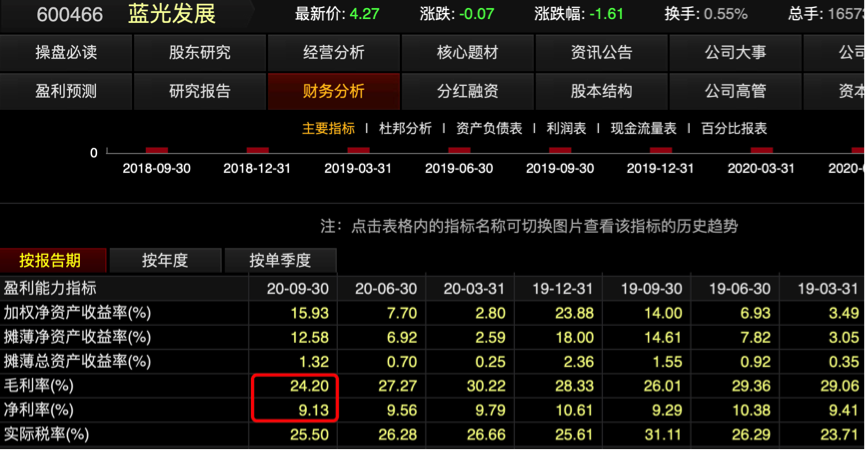Click stock name 蓝光发展

(x=172, y=14)
